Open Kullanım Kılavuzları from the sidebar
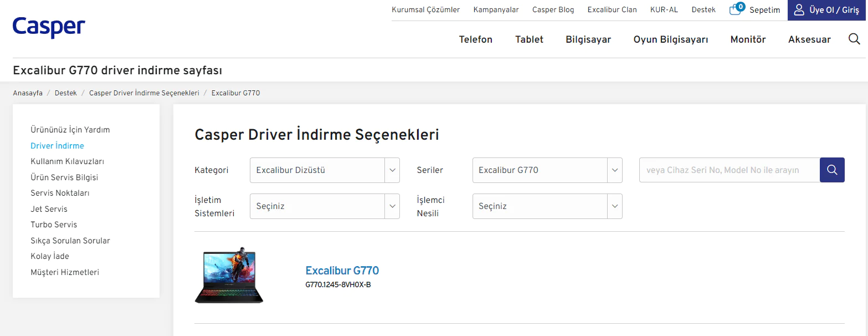This screenshot has width=868, height=336. (x=67, y=161)
